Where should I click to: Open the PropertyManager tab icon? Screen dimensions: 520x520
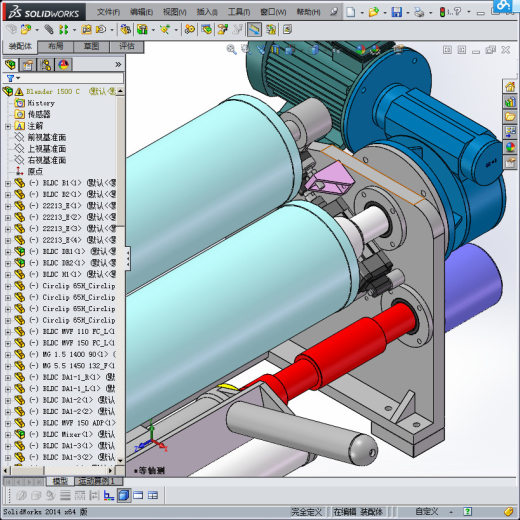click(28, 64)
